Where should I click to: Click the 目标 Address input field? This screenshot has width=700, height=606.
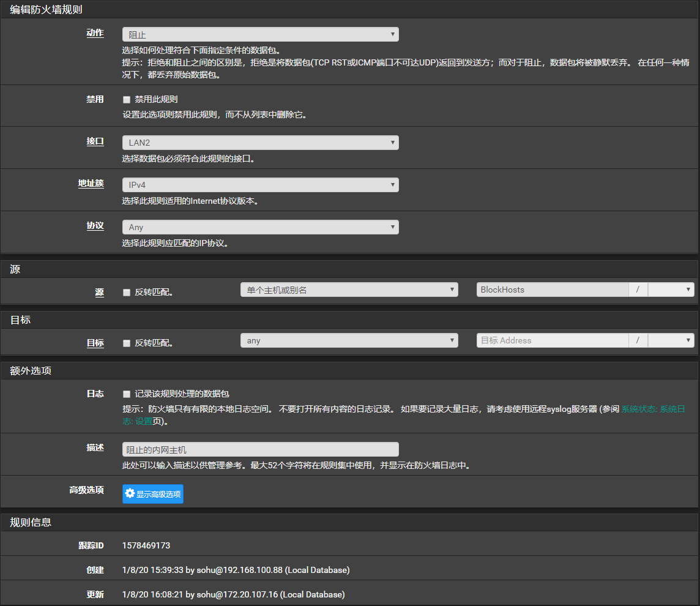(552, 341)
